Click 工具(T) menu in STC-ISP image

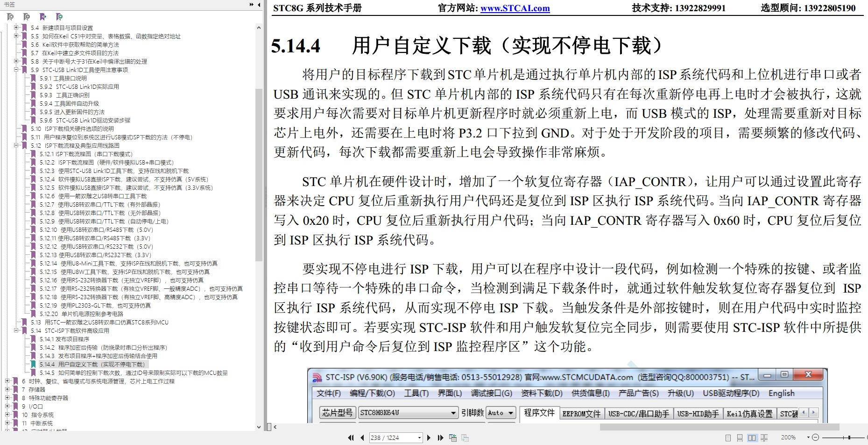[416, 393]
